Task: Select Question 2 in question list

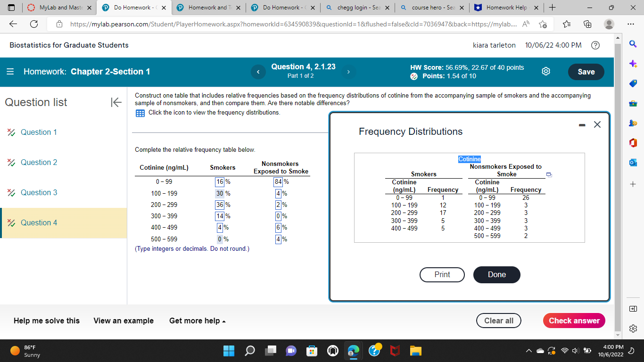Action: pyautogui.click(x=39, y=162)
